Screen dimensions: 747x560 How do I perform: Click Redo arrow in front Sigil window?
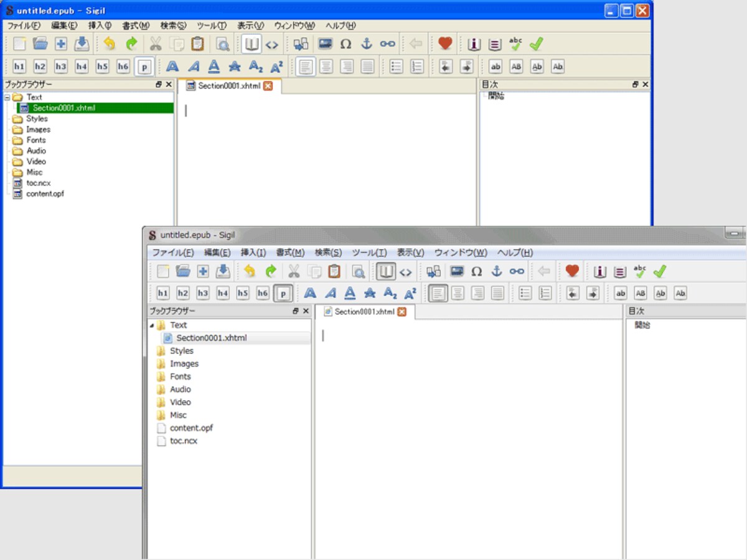[x=271, y=271]
